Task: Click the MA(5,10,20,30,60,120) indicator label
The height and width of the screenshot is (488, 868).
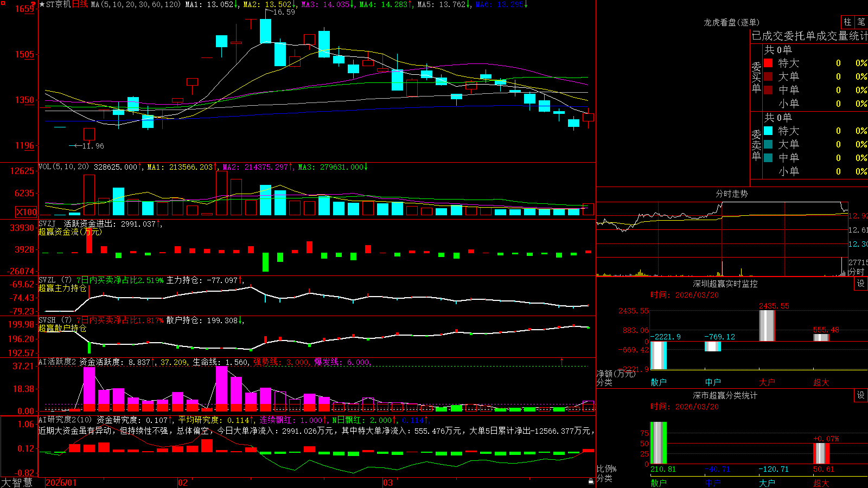Action: [x=136, y=4]
